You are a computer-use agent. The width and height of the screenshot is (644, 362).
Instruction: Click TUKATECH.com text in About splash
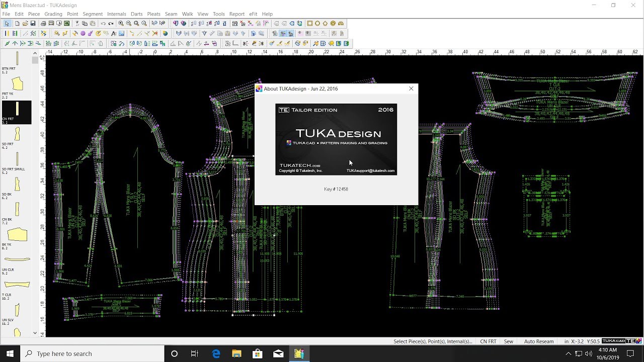coord(300,165)
